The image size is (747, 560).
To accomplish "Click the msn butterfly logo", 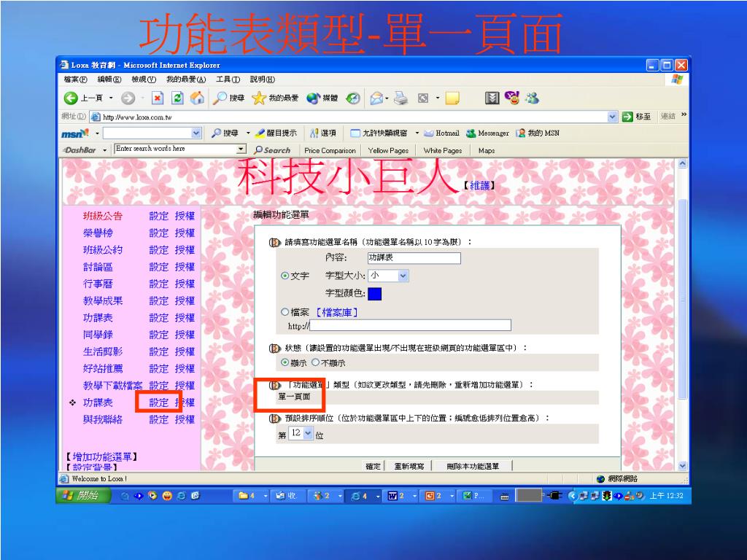I will 75,133.
